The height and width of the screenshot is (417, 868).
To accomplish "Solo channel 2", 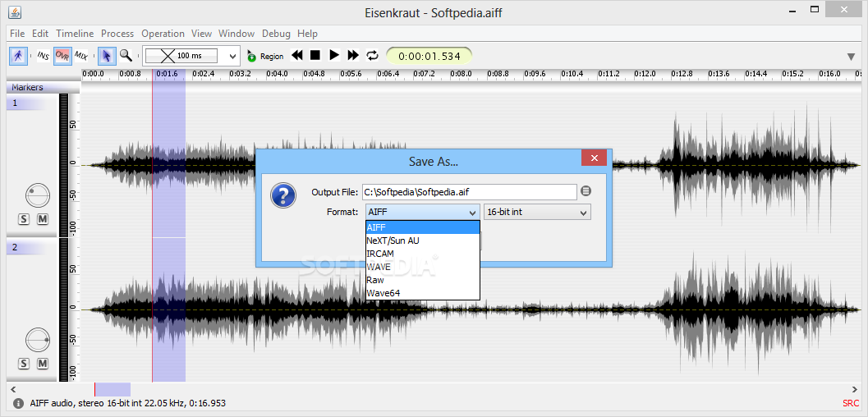I will click(23, 364).
